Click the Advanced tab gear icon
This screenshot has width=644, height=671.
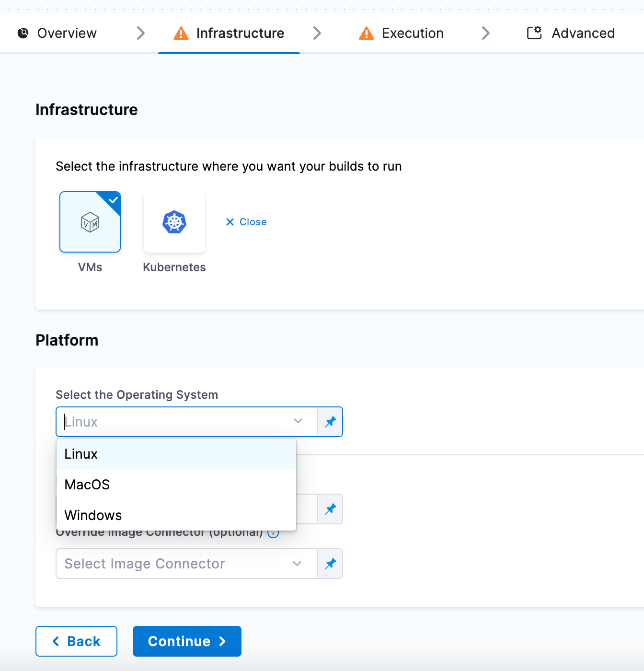pyautogui.click(x=533, y=33)
